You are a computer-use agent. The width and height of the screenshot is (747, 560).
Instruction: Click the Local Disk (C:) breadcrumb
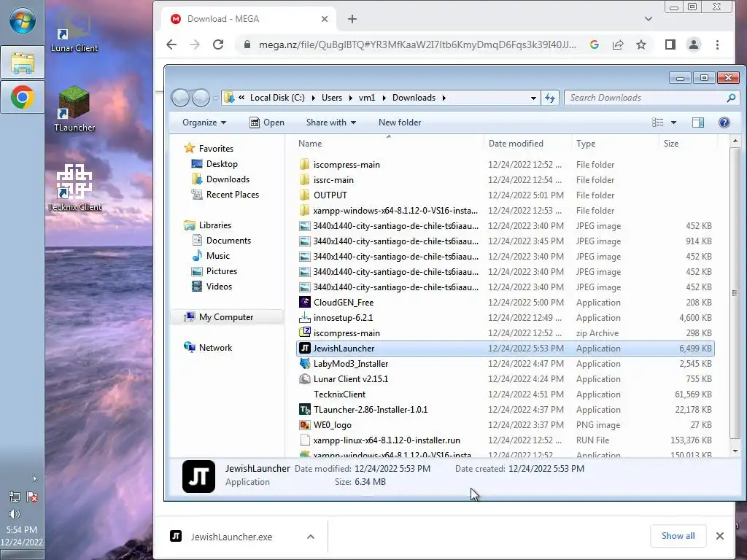(x=277, y=98)
